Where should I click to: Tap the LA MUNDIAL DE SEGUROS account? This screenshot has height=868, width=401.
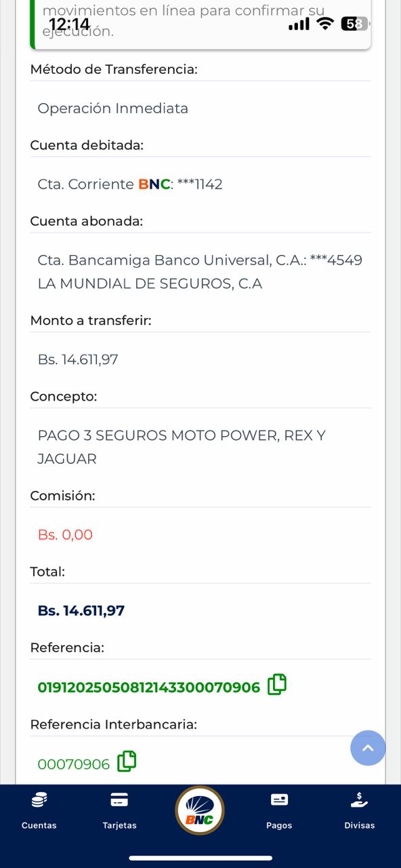click(x=150, y=284)
